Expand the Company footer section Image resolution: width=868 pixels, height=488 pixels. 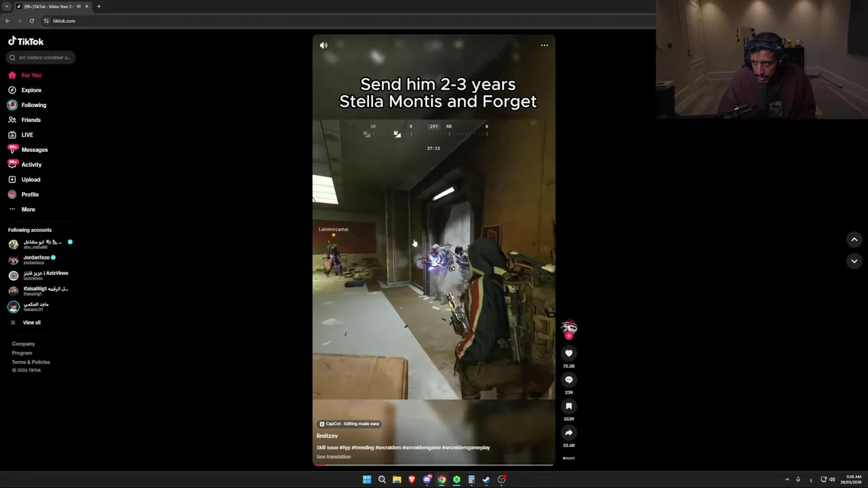coord(23,344)
